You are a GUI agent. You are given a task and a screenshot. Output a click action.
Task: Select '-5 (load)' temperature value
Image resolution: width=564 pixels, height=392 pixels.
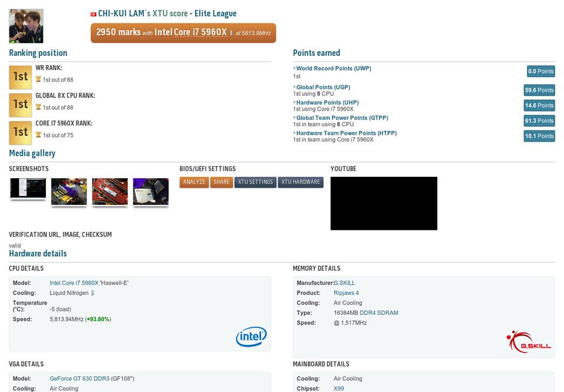61,309
